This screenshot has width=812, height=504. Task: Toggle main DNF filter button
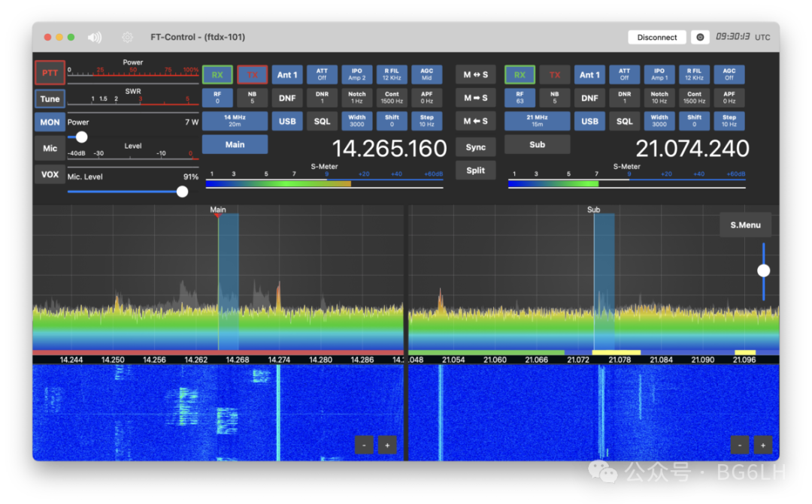point(287,98)
